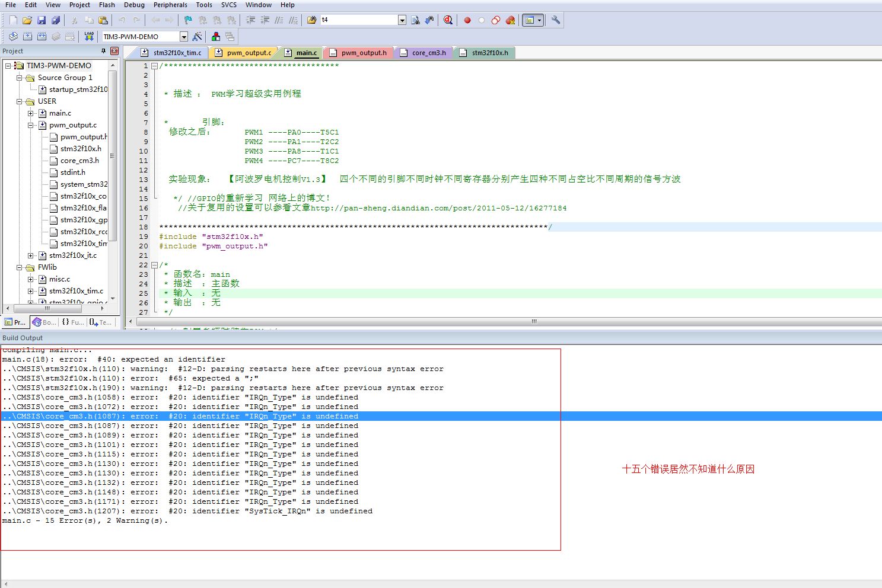Unindent selected text icon
The width and height of the screenshot is (882, 588).
click(265, 20)
